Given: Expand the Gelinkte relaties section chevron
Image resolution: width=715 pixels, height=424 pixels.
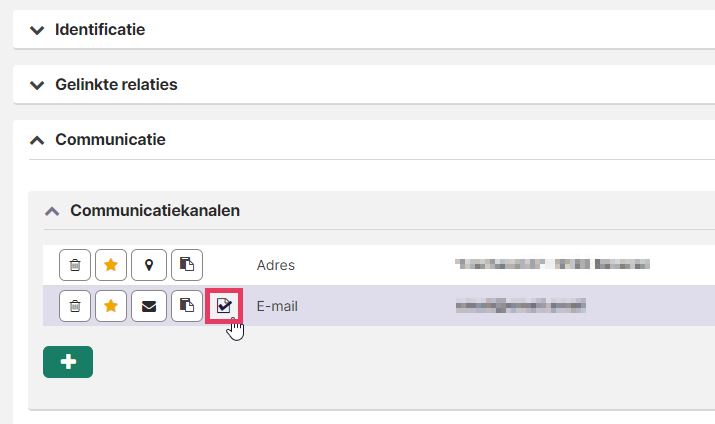Looking at the screenshot, I should pyautogui.click(x=37, y=85).
